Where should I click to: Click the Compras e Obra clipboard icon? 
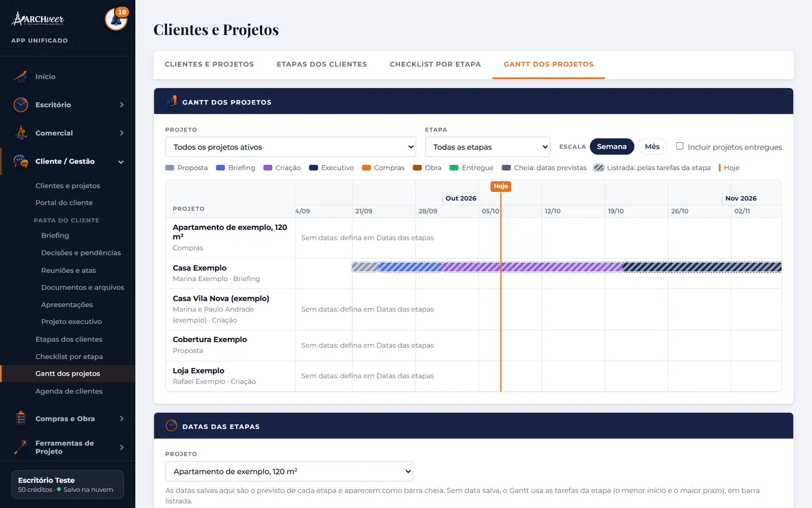click(21, 419)
